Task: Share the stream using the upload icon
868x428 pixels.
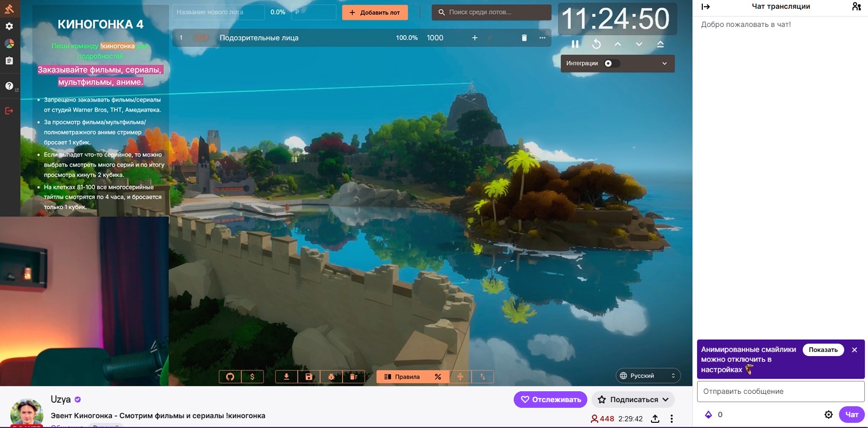Action: pyautogui.click(x=655, y=419)
